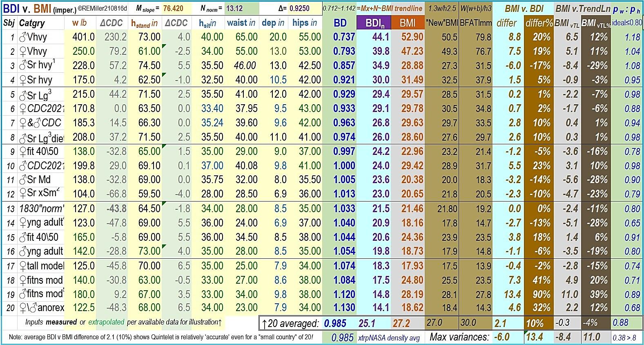Image resolution: width=644 pixels, height=345 pixels.
Task: Select the 90% differ% cell
Action: tap(541, 295)
